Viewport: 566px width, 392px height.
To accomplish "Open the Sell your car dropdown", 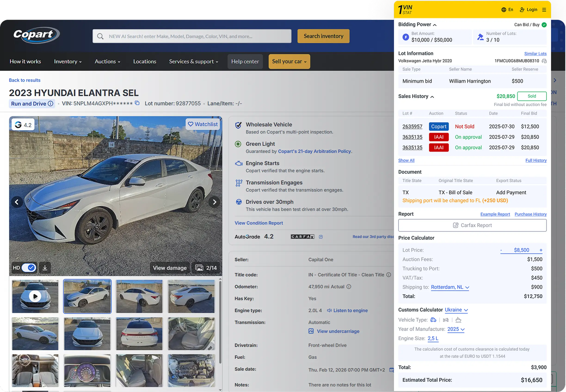I will point(289,62).
